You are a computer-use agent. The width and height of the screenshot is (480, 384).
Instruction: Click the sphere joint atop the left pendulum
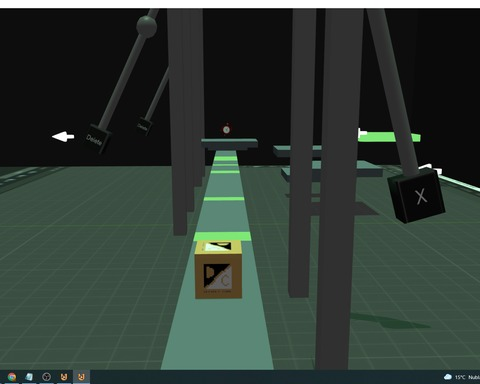tap(147, 26)
